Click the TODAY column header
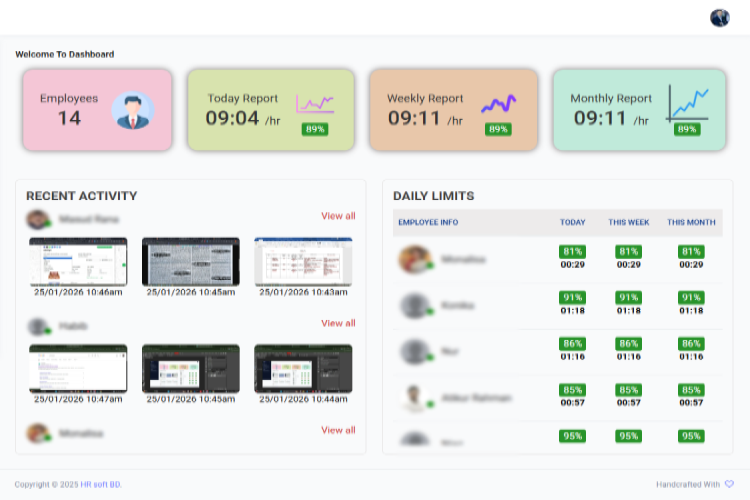Screen dimensions: 750x500 click(x=573, y=222)
